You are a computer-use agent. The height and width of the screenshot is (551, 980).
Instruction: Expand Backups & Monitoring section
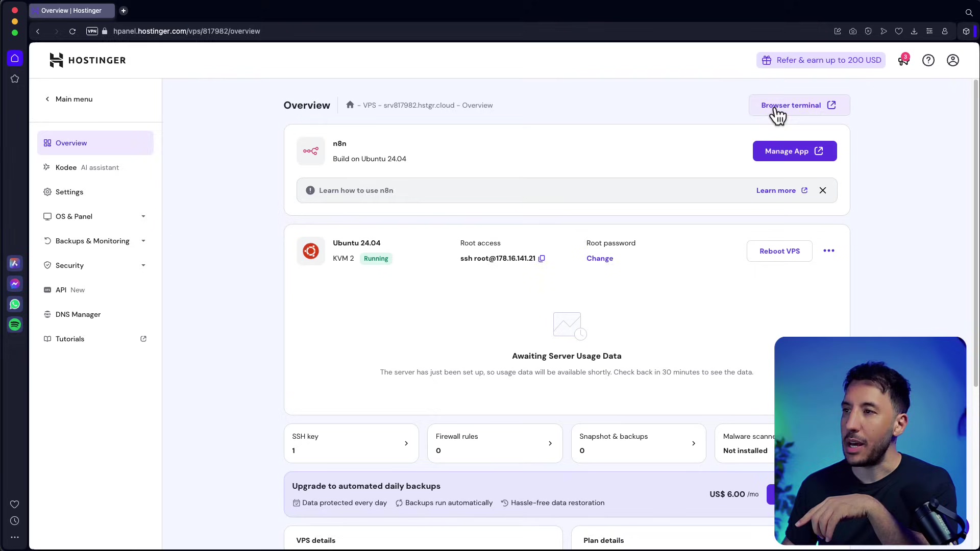pos(95,241)
